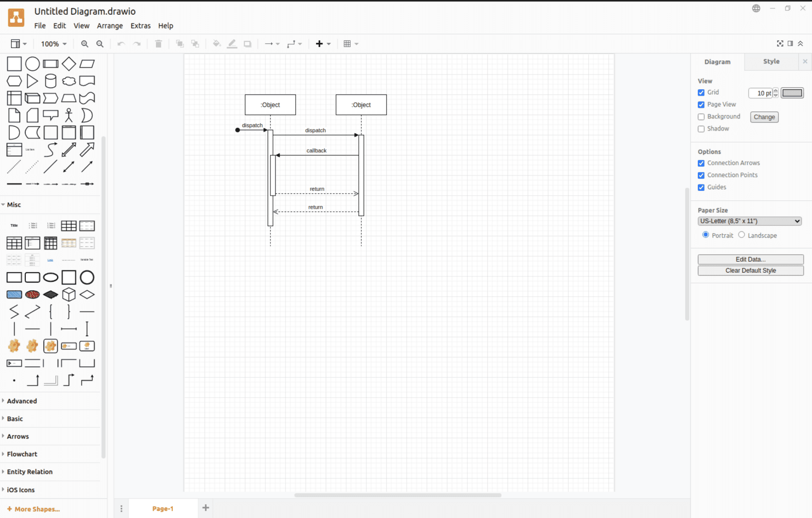Click the Delete icon in the toolbar
812x518 pixels.
158,43
